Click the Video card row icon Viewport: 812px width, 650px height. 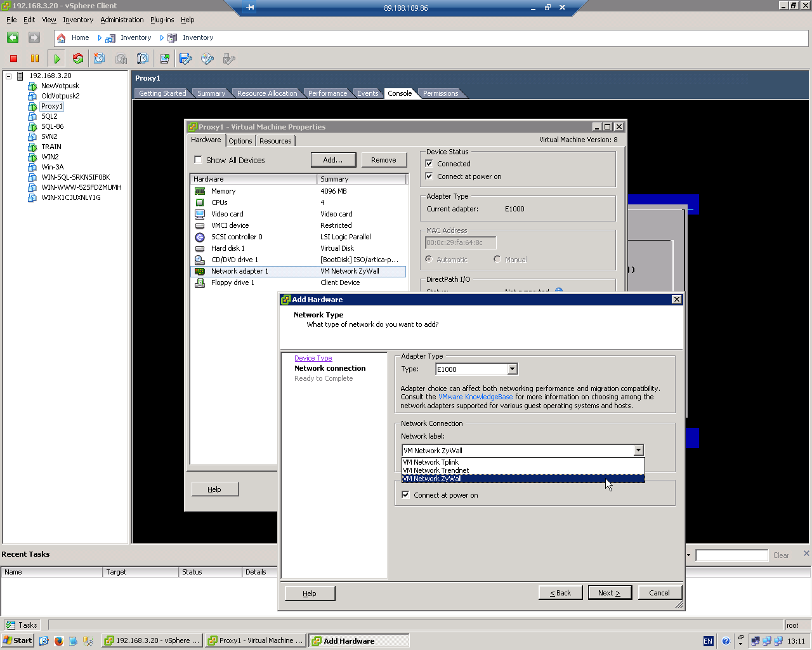200,214
